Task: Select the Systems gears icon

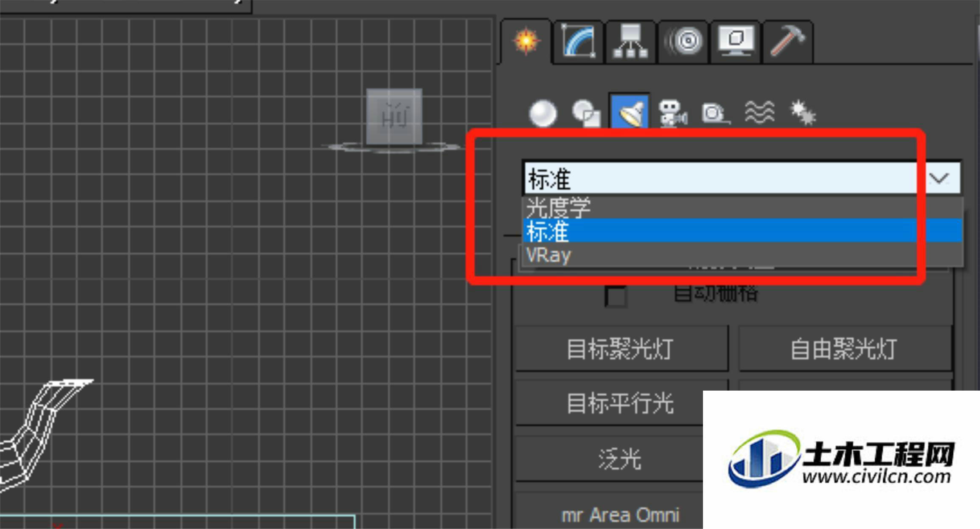Action: [802, 113]
